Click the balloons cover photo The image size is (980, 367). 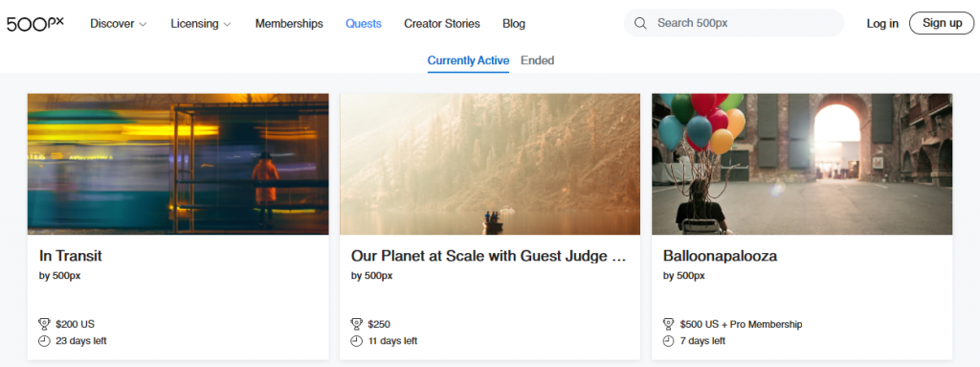pyautogui.click(x=802, y=164)
